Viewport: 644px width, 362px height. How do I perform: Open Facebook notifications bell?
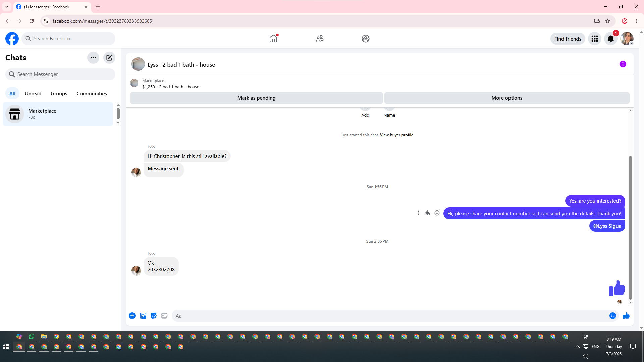(x=610, y=39)
